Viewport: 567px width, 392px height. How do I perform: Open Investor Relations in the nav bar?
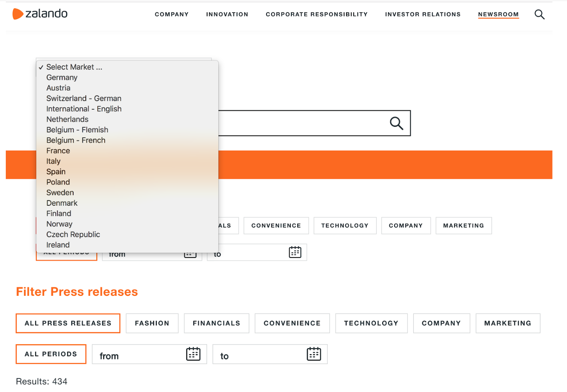pyautogui.click(x=423, y=14)
